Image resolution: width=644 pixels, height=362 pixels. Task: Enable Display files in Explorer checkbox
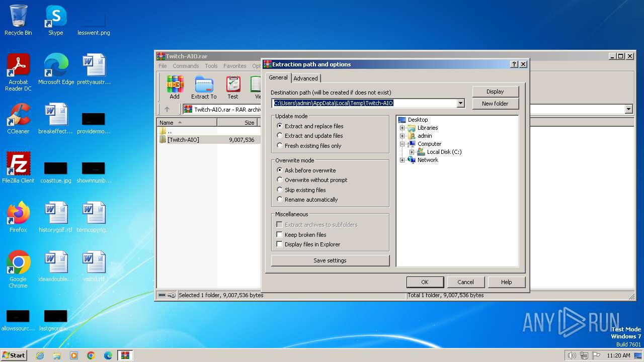(280, 244)
